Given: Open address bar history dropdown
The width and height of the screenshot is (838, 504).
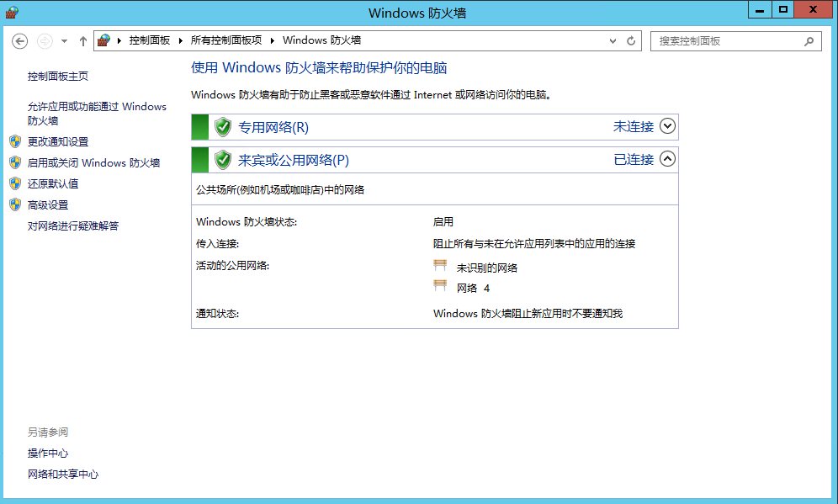Looking at the screenshot, I should tap(613, 41).
